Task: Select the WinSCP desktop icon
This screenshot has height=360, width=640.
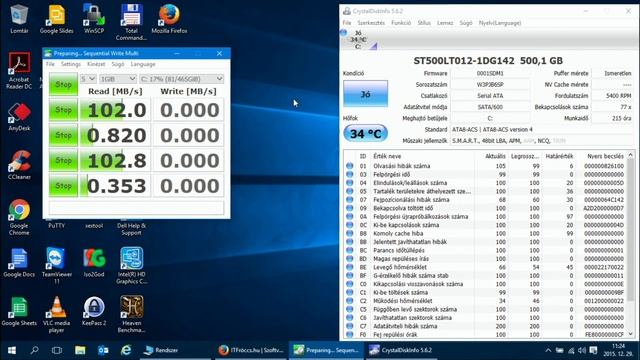Action: pos(94,18)
